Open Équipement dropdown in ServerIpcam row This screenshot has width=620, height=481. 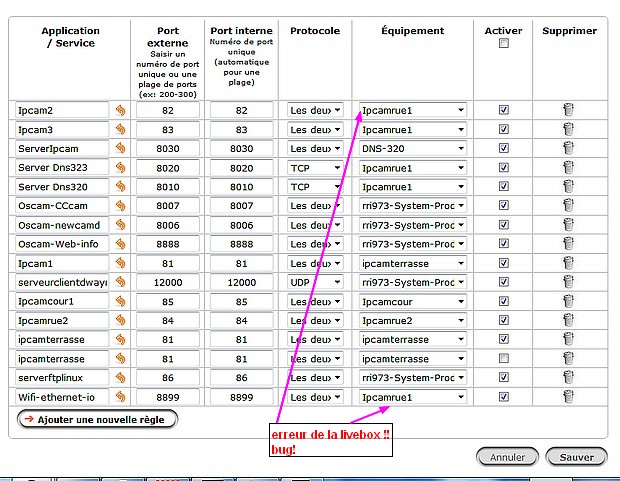pyautogui.click(x=412, y=149)
